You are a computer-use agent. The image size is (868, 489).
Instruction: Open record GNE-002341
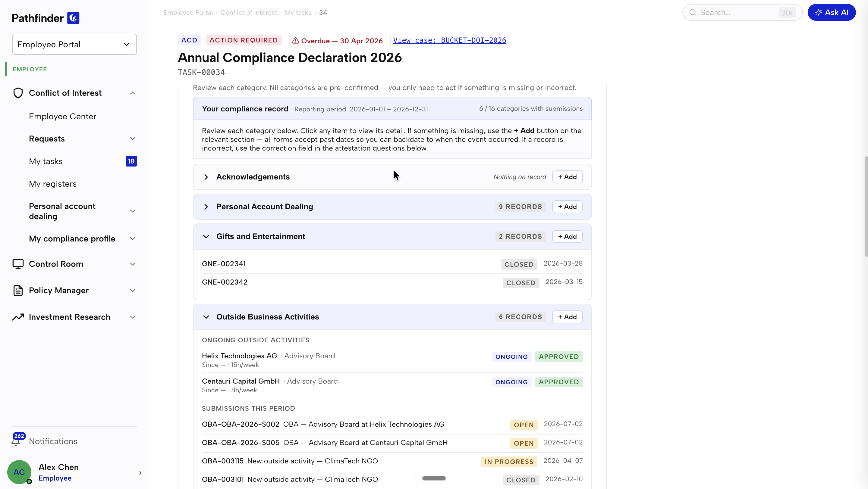(392, 264)
